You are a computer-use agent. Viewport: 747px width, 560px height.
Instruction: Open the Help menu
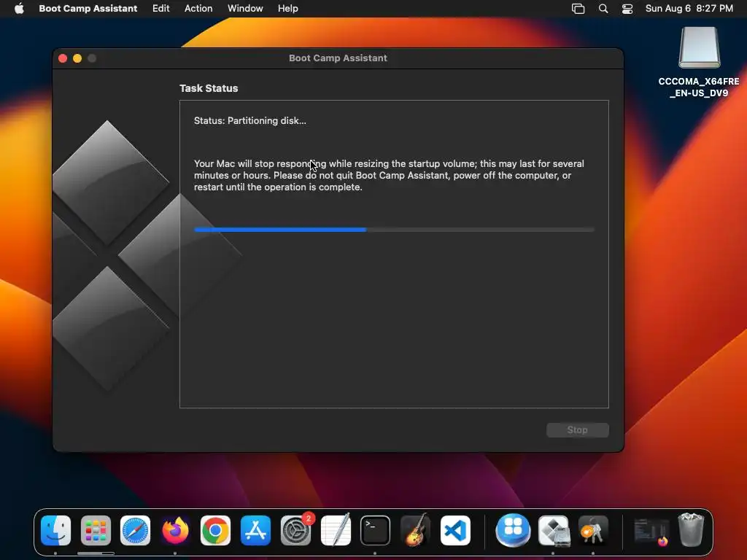[287, 9]
